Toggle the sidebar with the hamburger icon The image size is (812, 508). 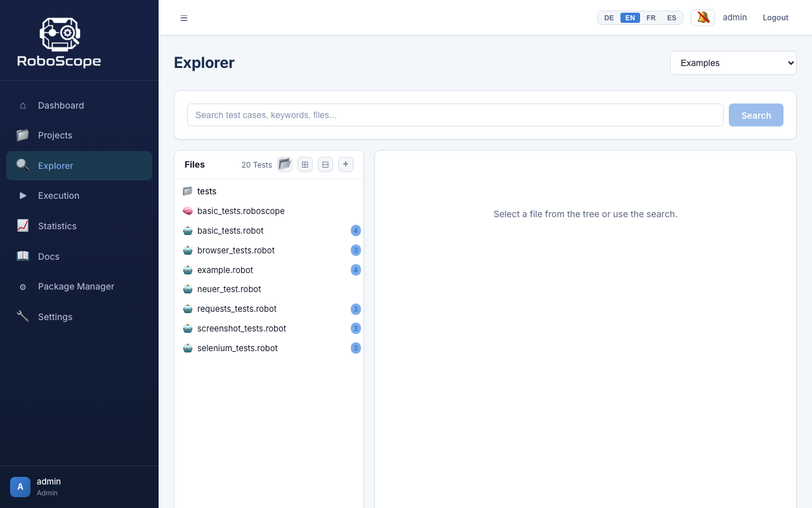(x=184, y=18)
